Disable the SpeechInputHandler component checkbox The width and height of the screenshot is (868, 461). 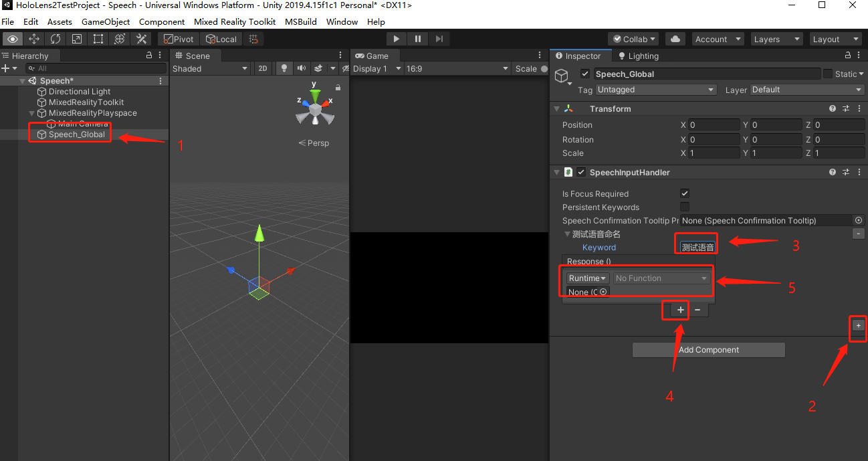pyautogui.click(x=581, y=172)
